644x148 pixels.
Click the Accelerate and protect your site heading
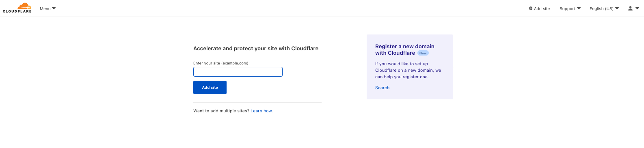256,48
